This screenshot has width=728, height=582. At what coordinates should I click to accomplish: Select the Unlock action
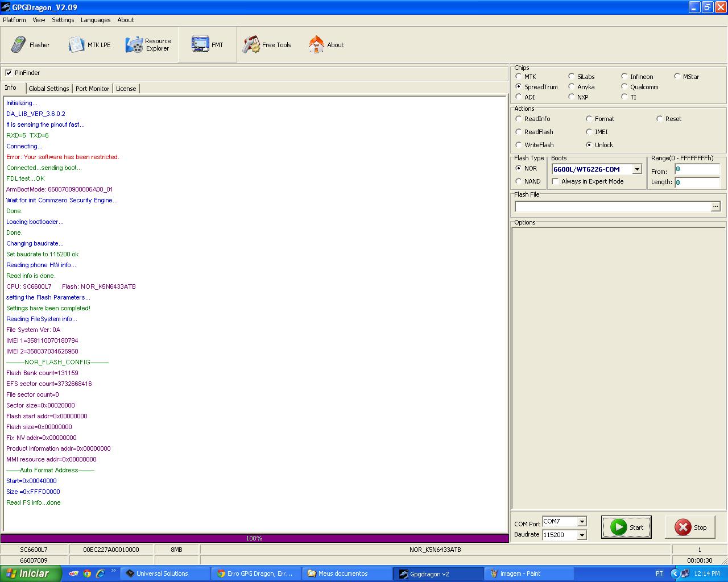(589, 145)
